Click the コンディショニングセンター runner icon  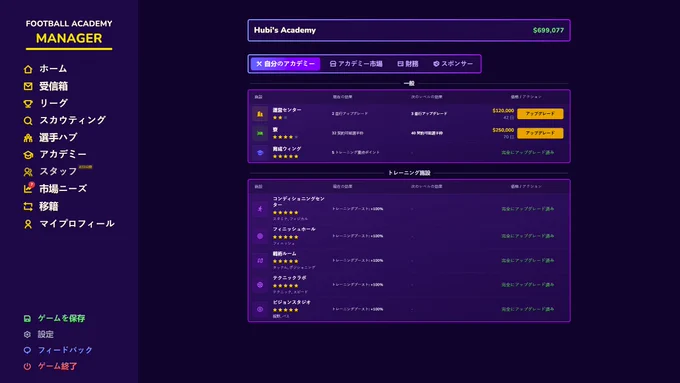pyautogui.click(x=260, y=209)
